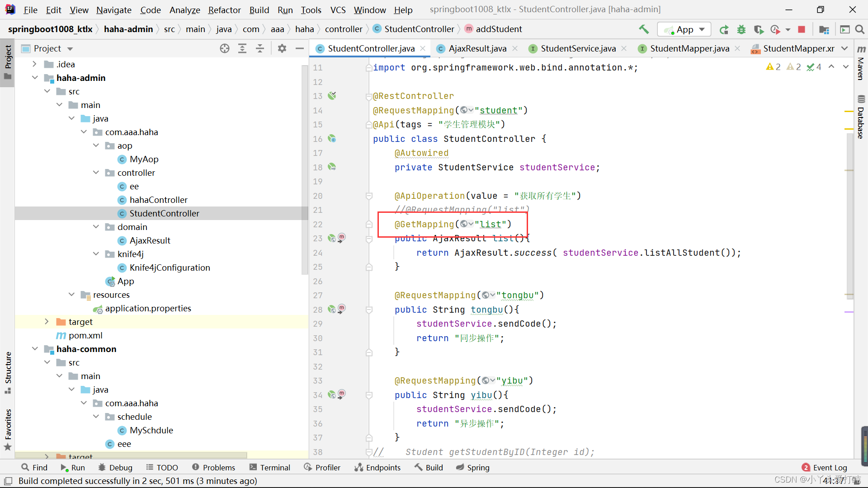868x488 pixels.
Task: Open the Problems tool window
Action: [213, 467]
